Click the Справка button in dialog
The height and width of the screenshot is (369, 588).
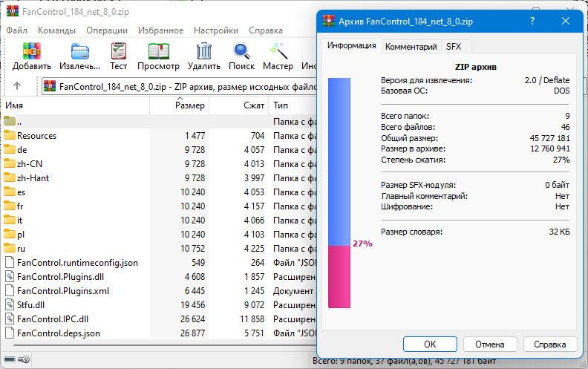pyautogui.click(x=549, y=344)
